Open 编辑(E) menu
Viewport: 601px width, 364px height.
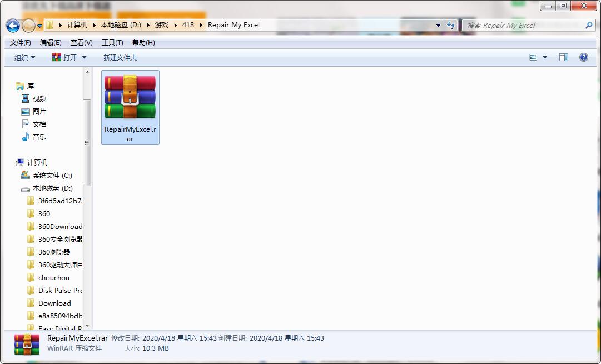51,43
